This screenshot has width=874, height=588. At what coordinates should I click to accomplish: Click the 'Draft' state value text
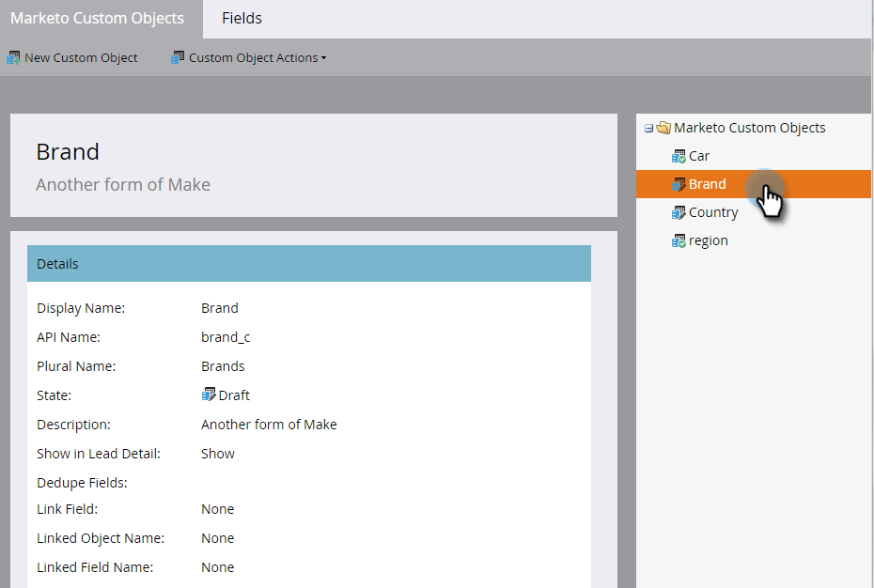[x=234, y=395]
